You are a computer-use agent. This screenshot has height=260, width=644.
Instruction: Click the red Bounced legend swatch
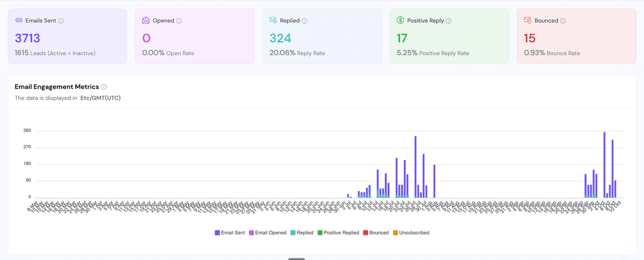pyautogui.click(x=365, y=233)
